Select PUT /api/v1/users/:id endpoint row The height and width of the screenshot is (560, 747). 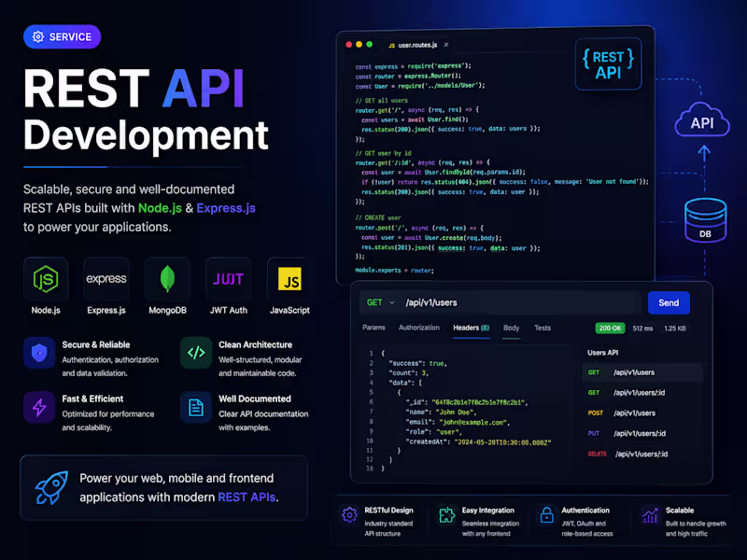(642, 433)
